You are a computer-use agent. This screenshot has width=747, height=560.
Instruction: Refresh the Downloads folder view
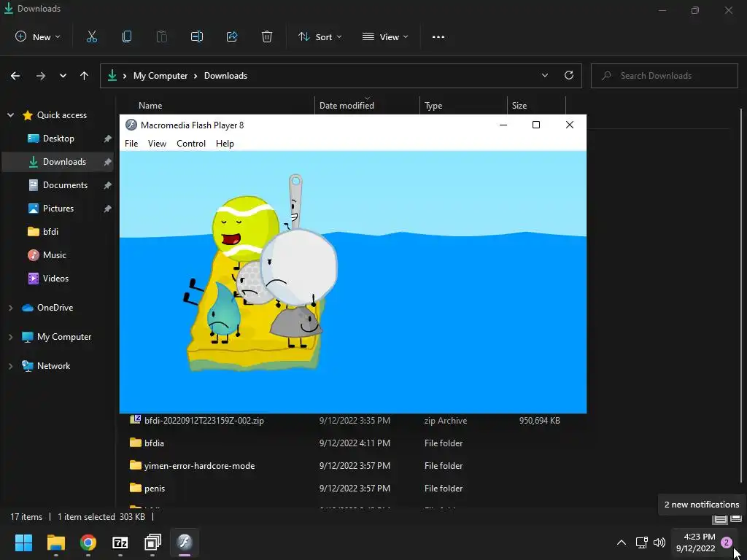coord(569,75)
